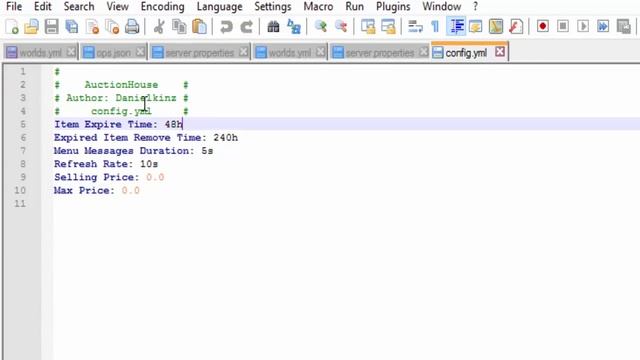The height and width of the screenshot is (360, 640).
Task: Cut selection using the scissors icon
Action: pos(159,27)
